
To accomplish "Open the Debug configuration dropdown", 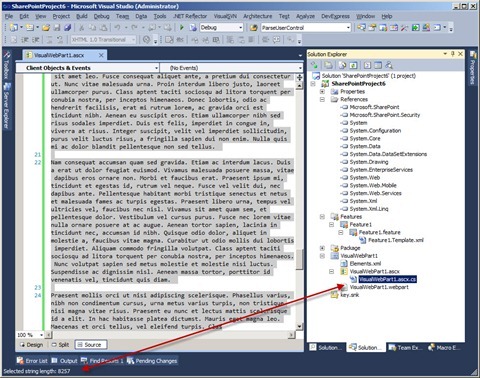I will tap(241, 28).
